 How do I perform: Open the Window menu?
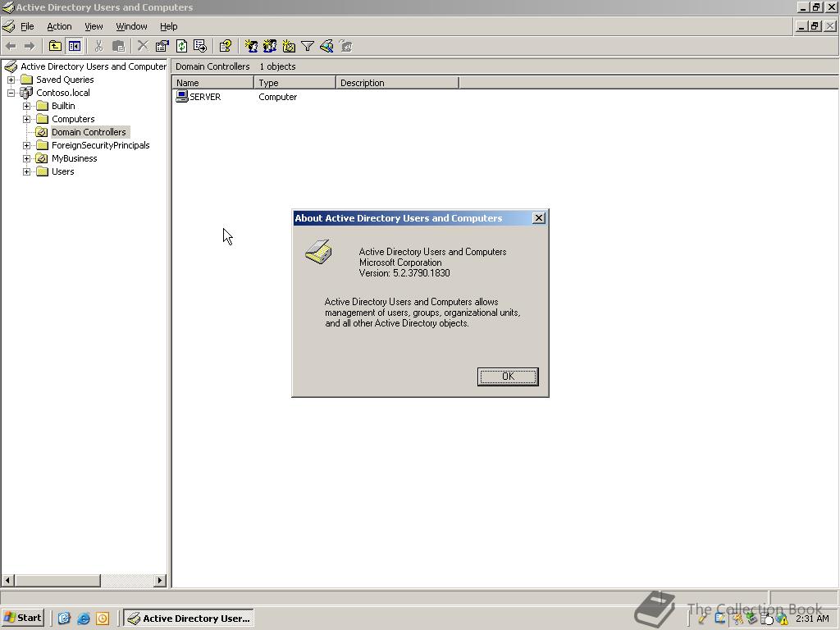(x=131, y=26)
